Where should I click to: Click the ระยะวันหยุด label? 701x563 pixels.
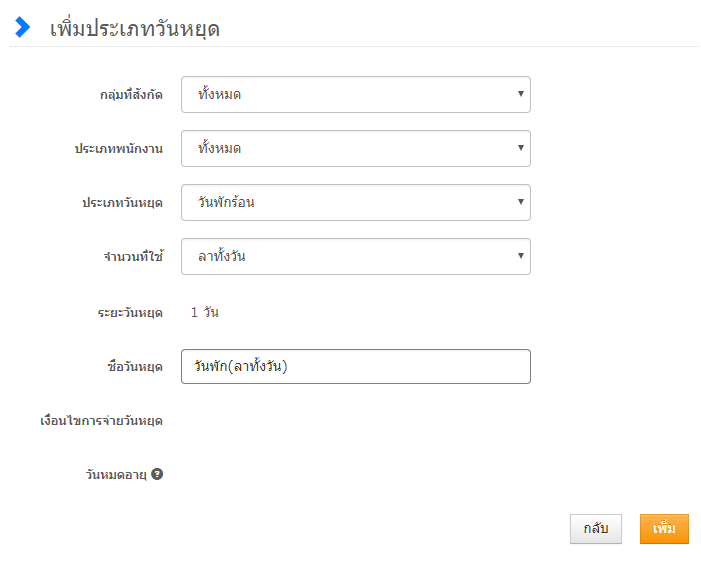[124, 313]
